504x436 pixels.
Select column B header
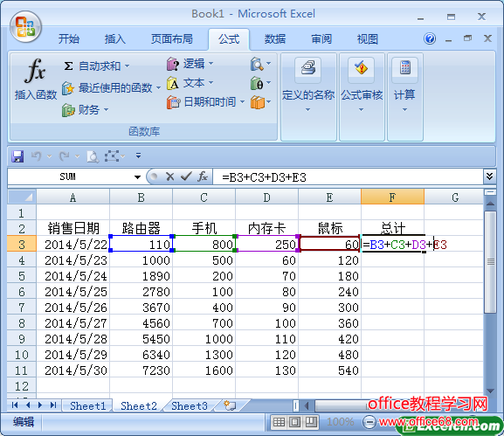tap(141, 197)
